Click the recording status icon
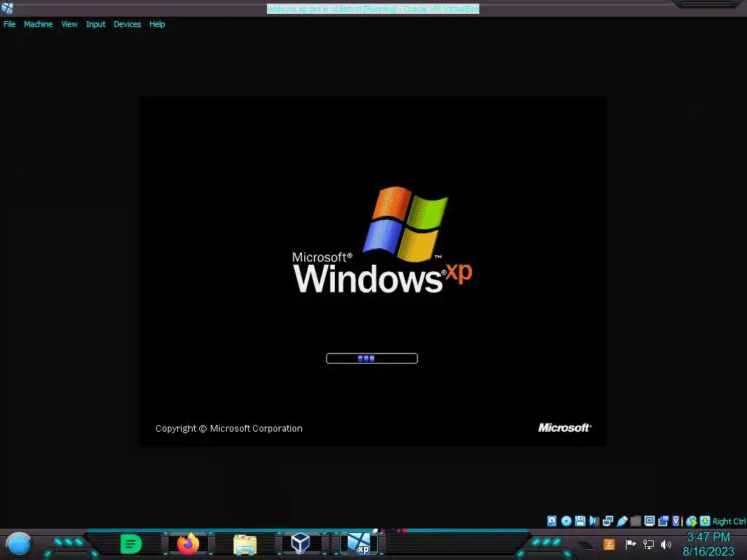This screenshot has height=560, width=747. point(663,521)
